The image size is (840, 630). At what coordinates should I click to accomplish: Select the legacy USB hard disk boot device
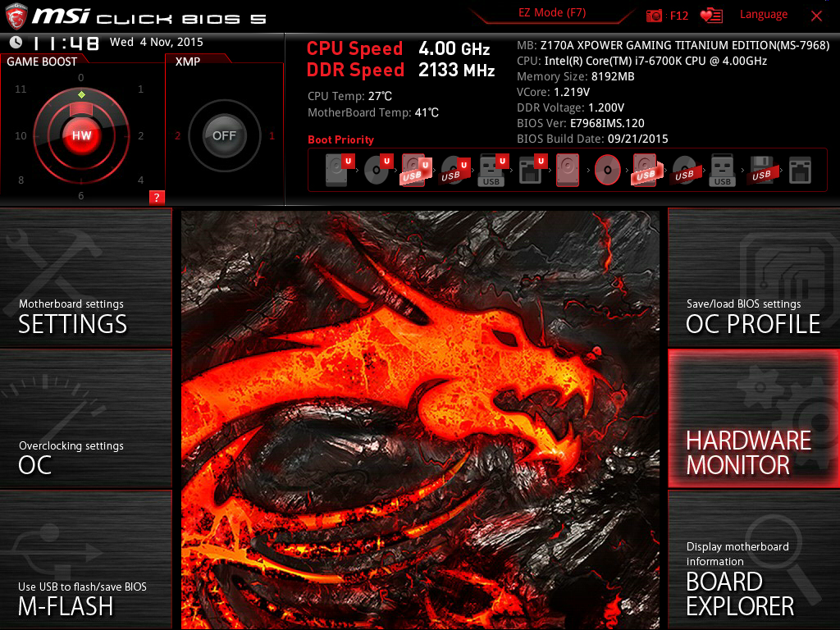pyautogui.click(x=646, y=170)
